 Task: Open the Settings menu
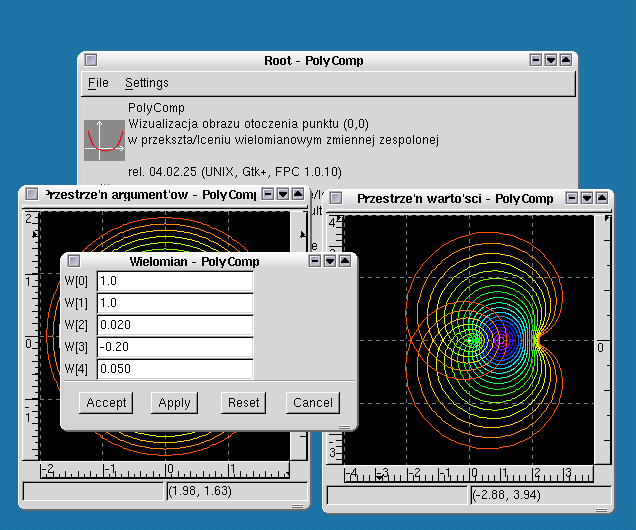(146, 83)
